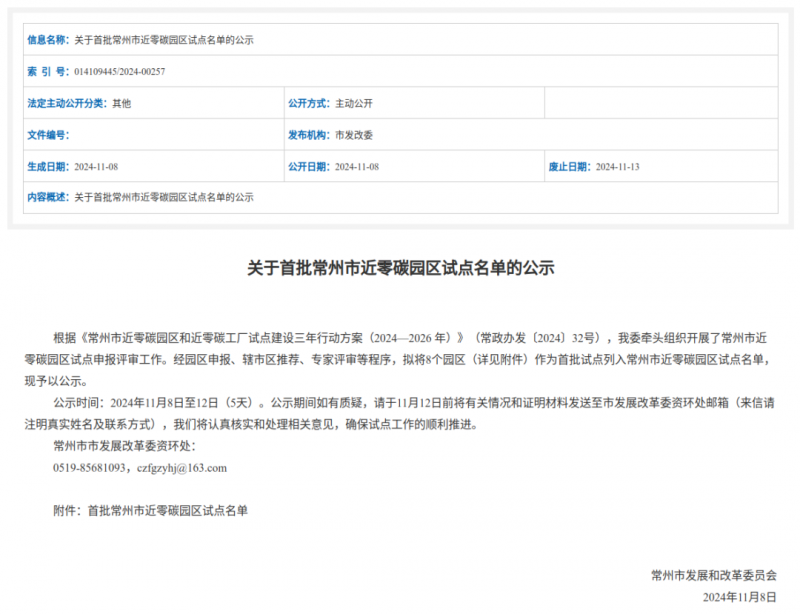Click the 废止日期 value 2024-11-13
The width and height of the screenshot is (800, 614).
coord(617,167)
